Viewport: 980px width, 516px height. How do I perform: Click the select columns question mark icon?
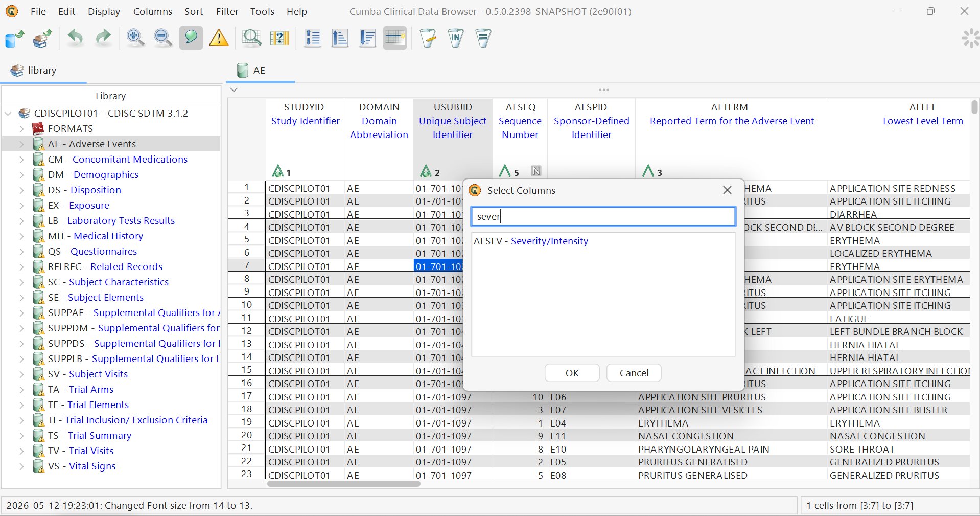pyautogui.click(x=279, y=38)
